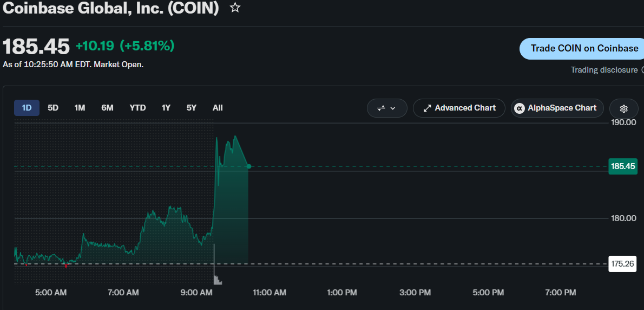644x310 pixels.
Task: Click the volume bars at market open
Action: (217, 280)
